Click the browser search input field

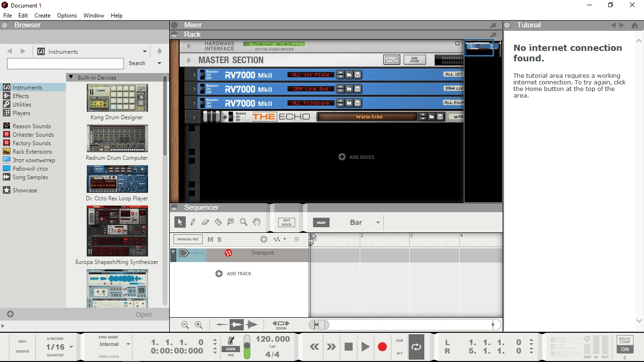point(66,63)
